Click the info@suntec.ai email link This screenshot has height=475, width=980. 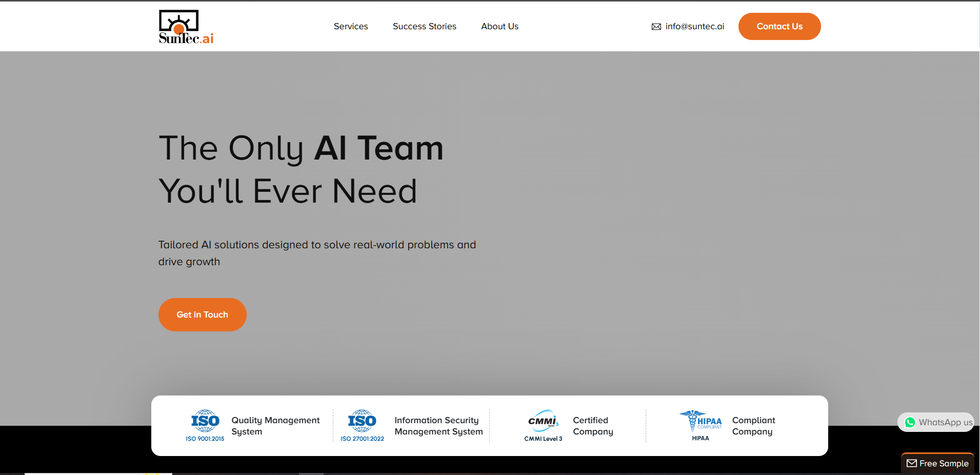(694, 26)
